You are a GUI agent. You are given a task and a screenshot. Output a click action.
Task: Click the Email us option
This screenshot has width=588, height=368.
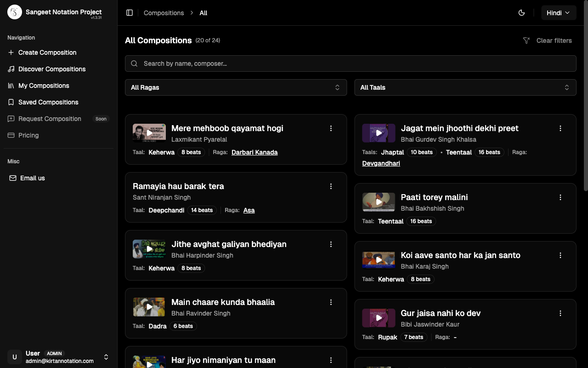[31, 178]
